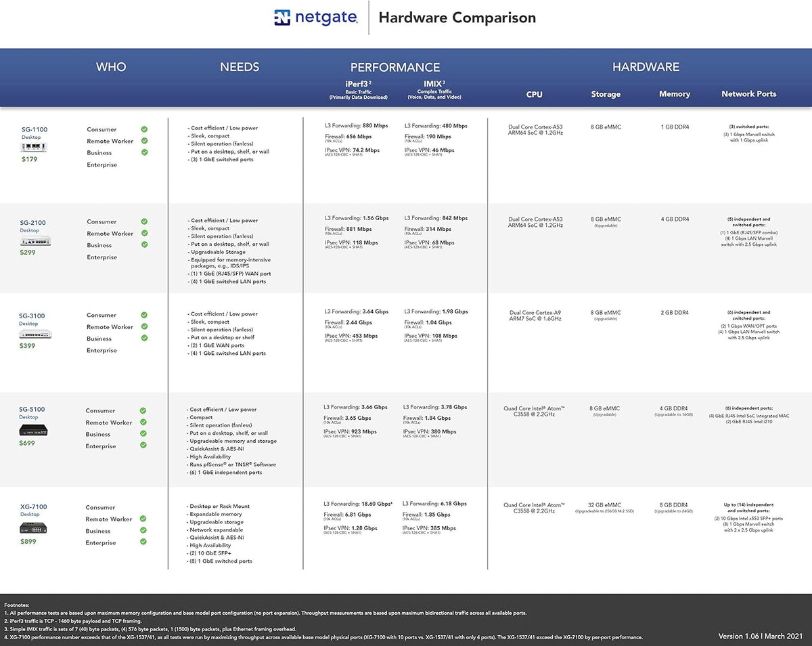Select the SG-1100 device image
Screen dimensions: 812x646
tap(33, 146)
